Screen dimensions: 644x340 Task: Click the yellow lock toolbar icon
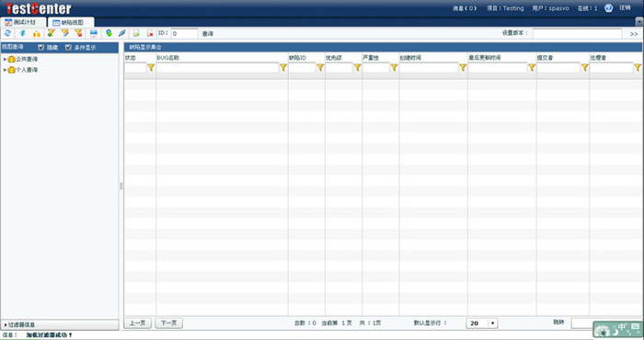coord(37,33)
